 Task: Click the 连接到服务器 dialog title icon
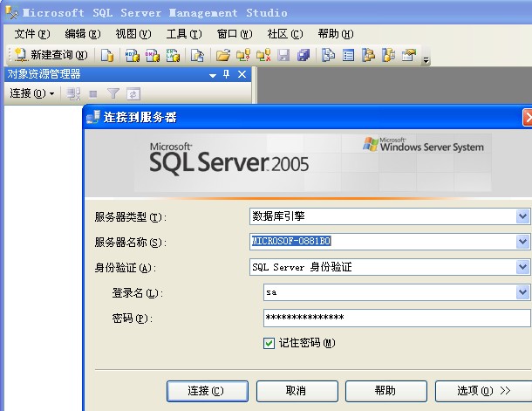pyautogui.click(x=93, y=117)
